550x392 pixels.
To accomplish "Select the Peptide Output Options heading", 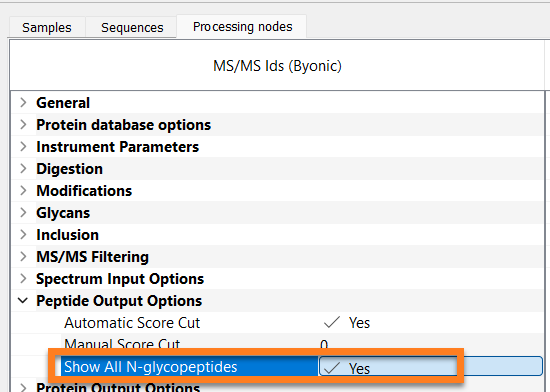I will (119, 301).
